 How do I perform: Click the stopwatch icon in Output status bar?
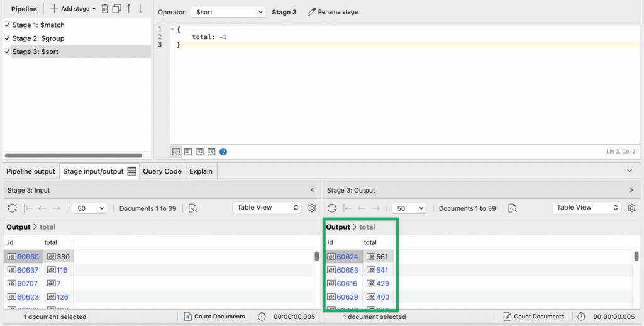click(581, 317)
